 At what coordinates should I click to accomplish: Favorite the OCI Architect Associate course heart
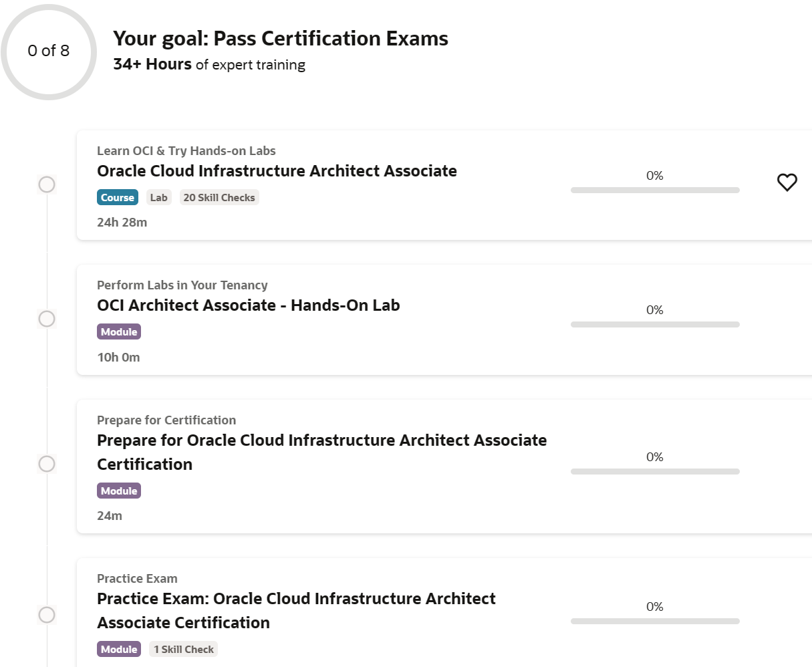pyautogui.click(x=787, y=182)
